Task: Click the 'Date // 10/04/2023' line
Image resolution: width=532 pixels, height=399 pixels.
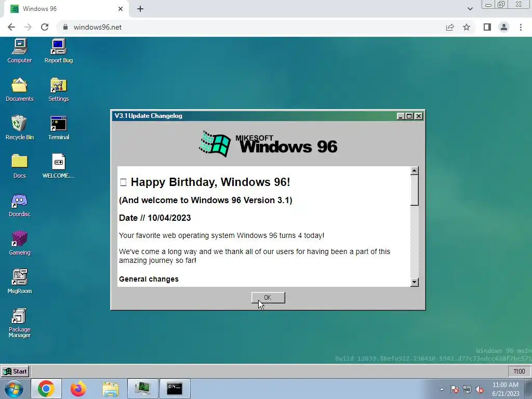Action: 155,218
